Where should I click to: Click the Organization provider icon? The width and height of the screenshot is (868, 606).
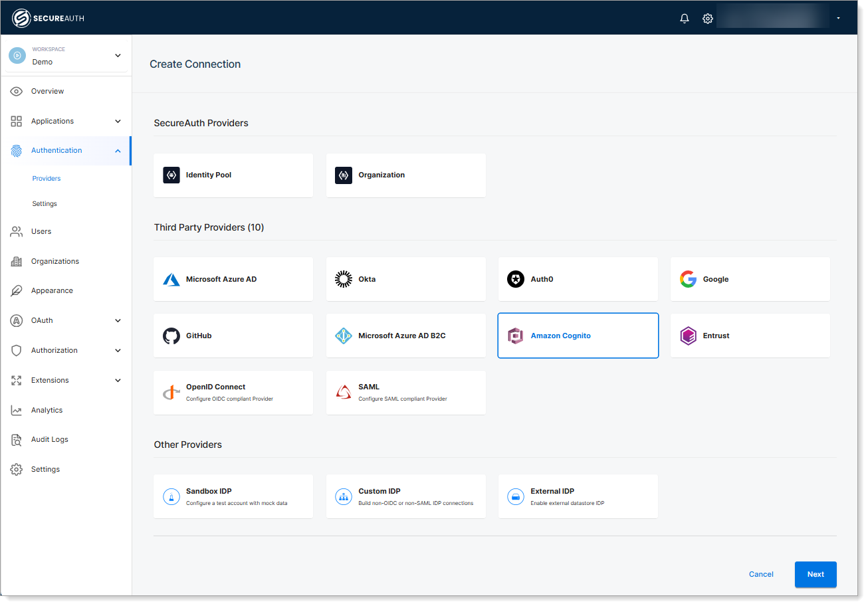click(344, 175)
